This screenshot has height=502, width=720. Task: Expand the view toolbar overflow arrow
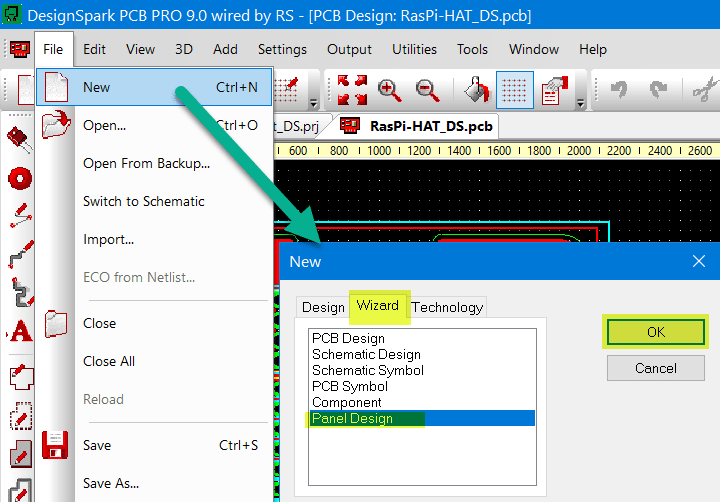[x=580, y=104]
